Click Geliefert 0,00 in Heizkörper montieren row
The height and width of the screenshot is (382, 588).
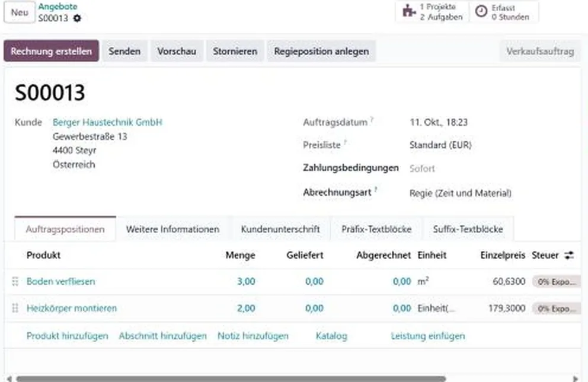pyautogui.click(x=314, y=308)
